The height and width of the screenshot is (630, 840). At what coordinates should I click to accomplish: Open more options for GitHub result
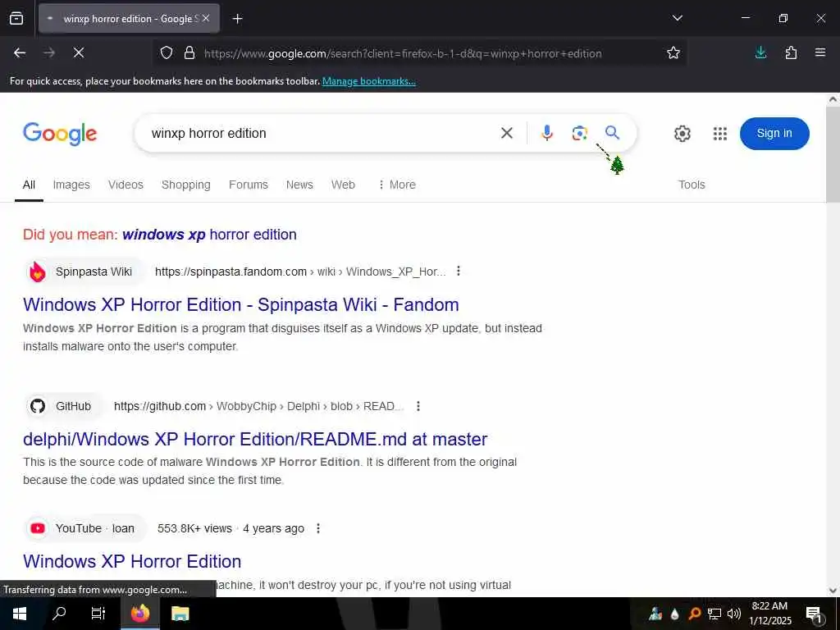coord(418,406)
